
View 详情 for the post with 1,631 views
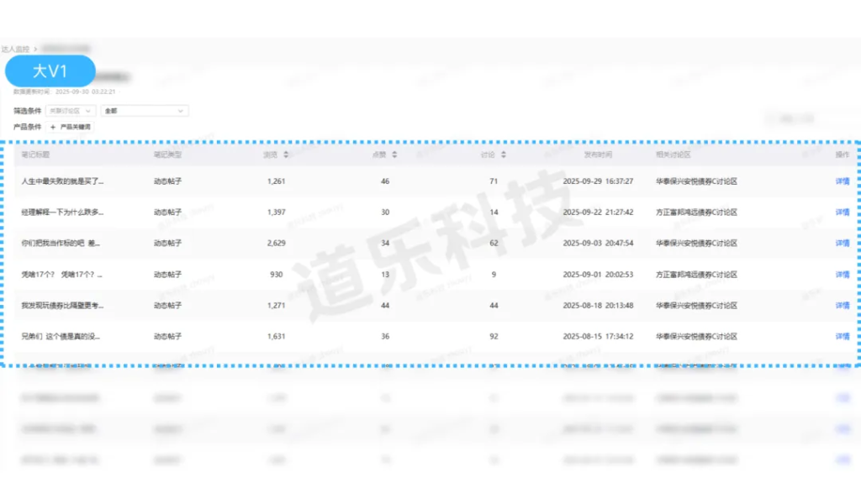coord(842,336)
